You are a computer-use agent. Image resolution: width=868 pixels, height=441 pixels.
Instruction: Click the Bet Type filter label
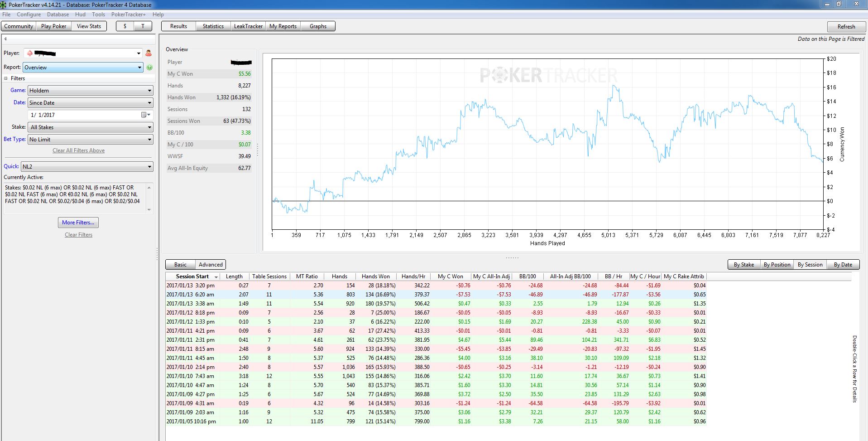14,139
